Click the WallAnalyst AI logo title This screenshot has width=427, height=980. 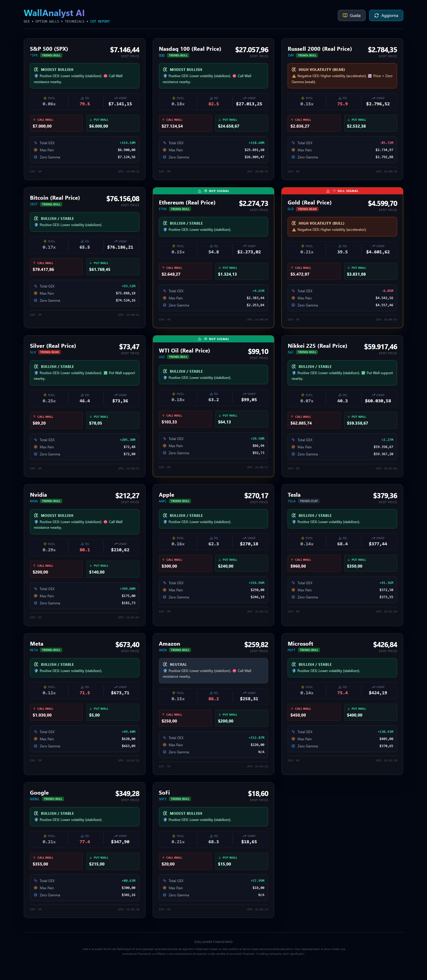(54, 13)
